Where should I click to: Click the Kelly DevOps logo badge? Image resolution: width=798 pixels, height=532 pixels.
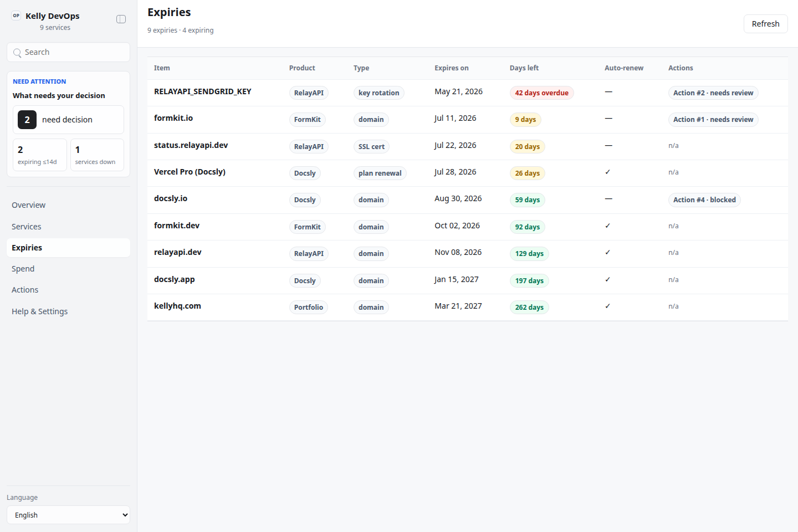16,16
